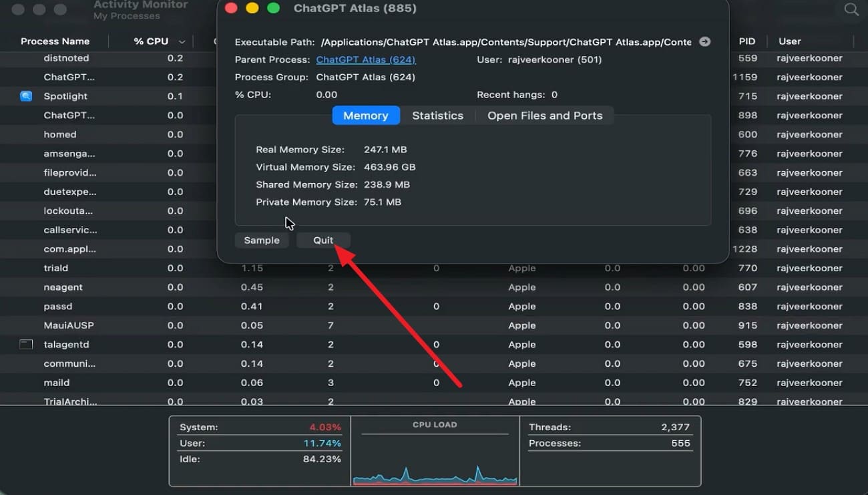Click the talagentd terminal icon
The image size is (868, 495).
tap(26, 345)
